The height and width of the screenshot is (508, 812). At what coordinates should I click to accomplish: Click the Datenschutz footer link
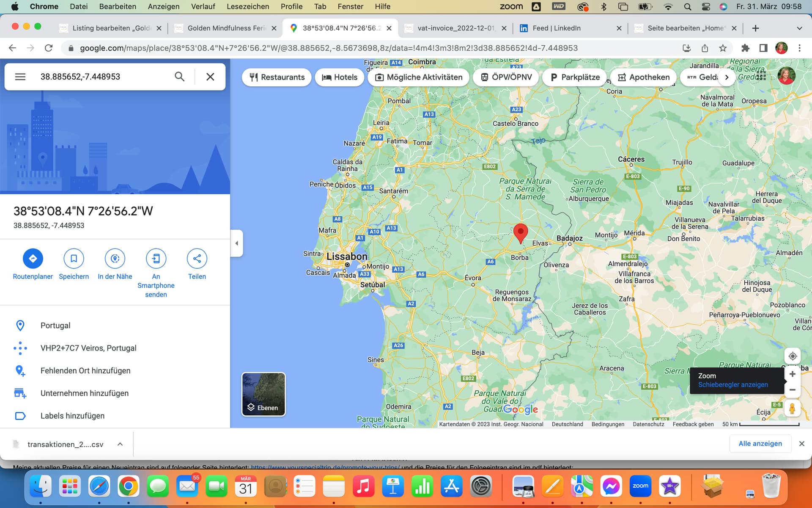coord(648,424)
